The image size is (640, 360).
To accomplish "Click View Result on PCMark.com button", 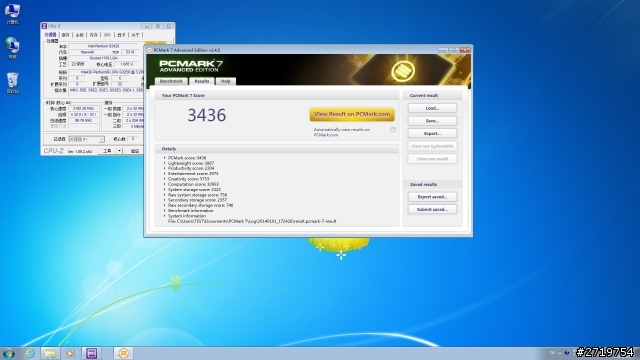I will pos(352,114).
